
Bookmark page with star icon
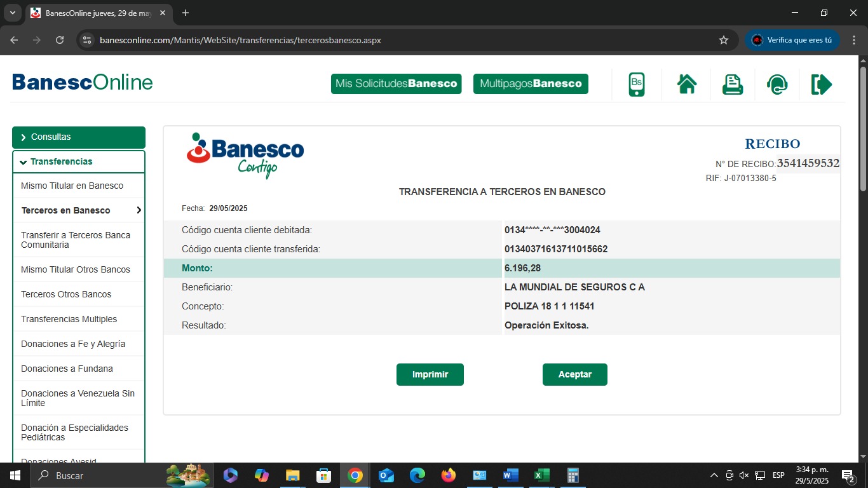coord(723,40)
